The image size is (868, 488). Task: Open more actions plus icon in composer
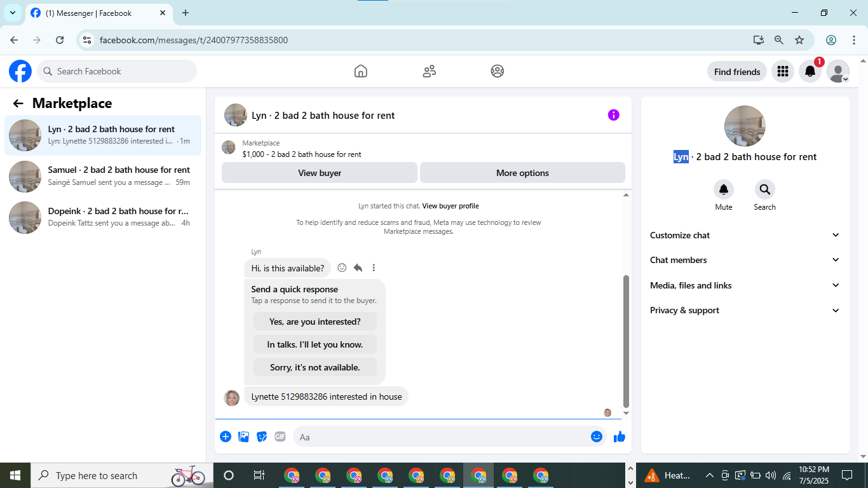[226, 437]
